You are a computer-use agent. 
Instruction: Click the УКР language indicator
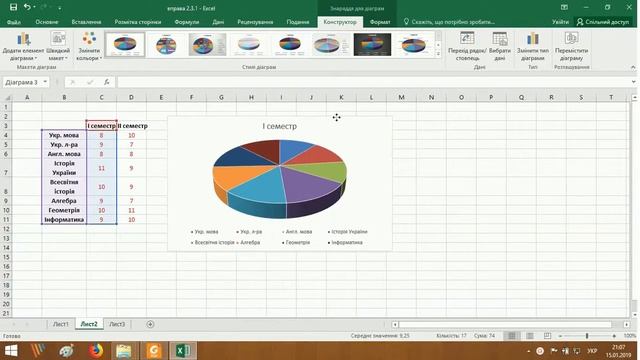(x=592, y=351)
